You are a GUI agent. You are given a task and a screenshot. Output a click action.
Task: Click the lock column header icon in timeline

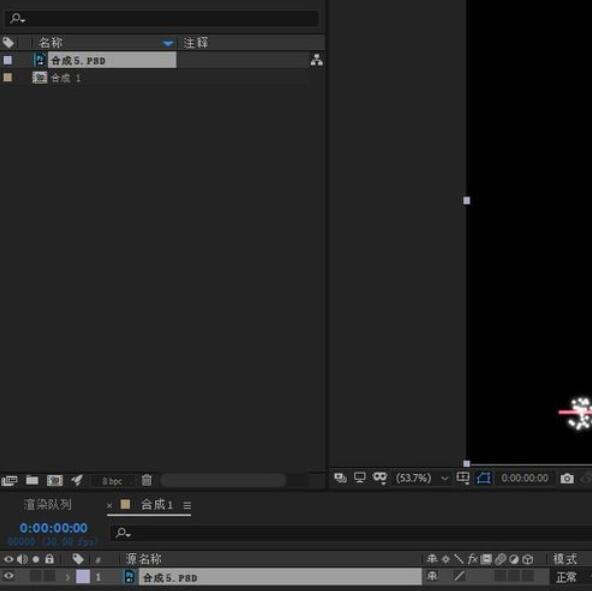tap(49, 559)
